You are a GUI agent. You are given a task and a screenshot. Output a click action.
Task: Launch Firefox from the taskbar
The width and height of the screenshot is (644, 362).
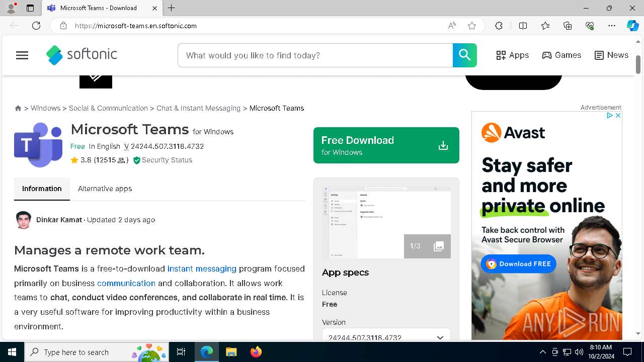click(256, 352)
